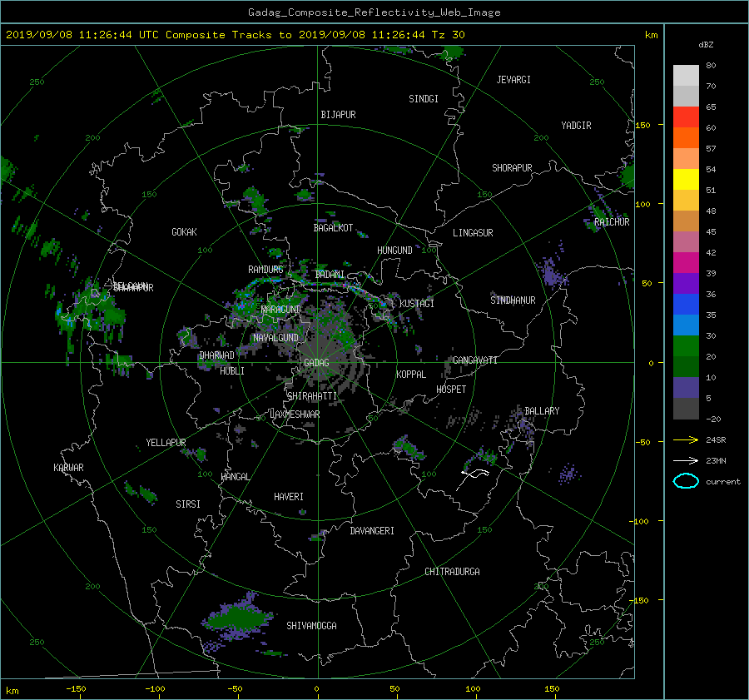Click the 'HUBLI' map label
The width and height of the screenshot is (749, 700).
coord(231,371)
